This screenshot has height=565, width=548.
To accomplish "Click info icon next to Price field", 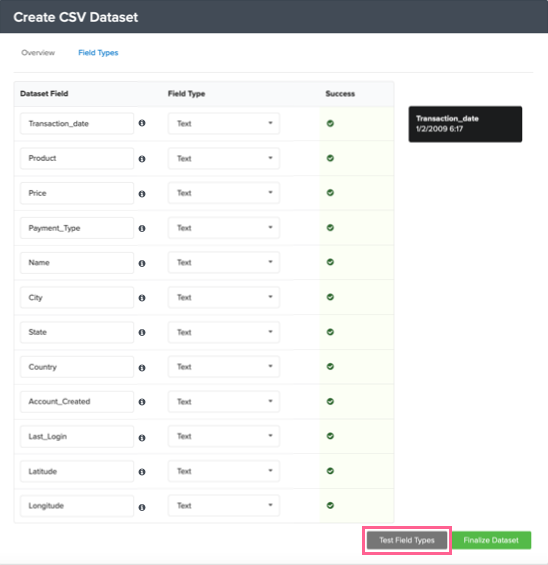I will [x=142, y=194].
